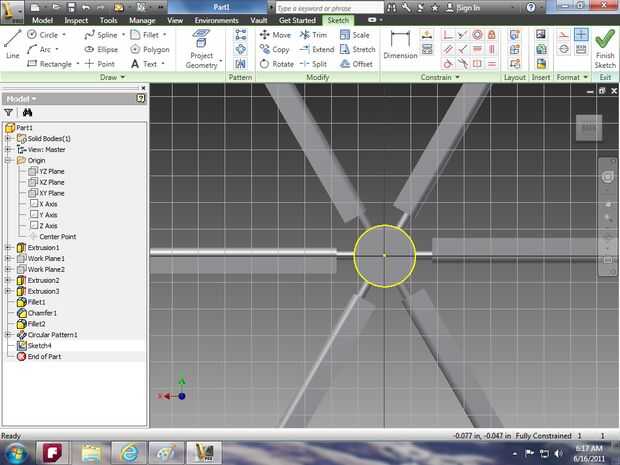Open the Constrain panel dropdown

tap(457, 77)
